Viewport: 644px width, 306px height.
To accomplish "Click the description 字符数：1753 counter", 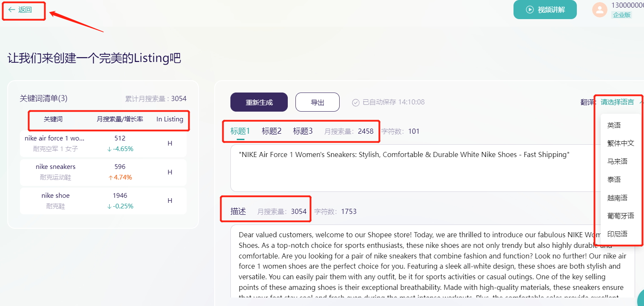I will coord(335,211).
